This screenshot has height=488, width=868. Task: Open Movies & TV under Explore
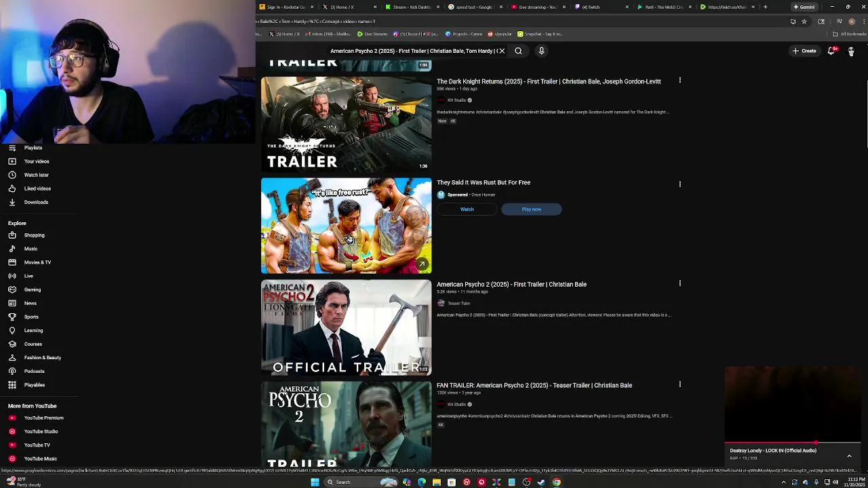point(39,262)
